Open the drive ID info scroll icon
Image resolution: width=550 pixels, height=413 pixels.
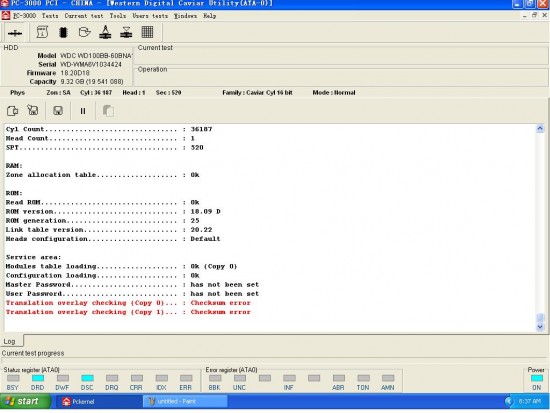[42, 32]
